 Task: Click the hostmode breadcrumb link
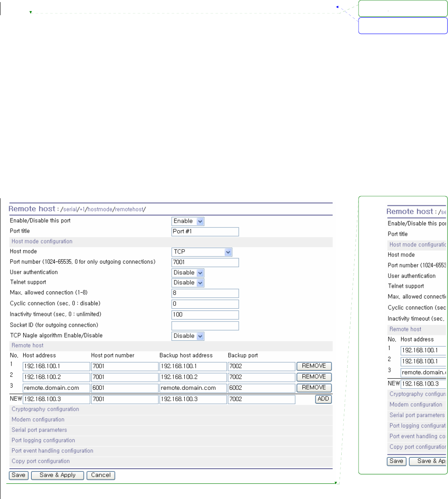click(x=100, y=209)
